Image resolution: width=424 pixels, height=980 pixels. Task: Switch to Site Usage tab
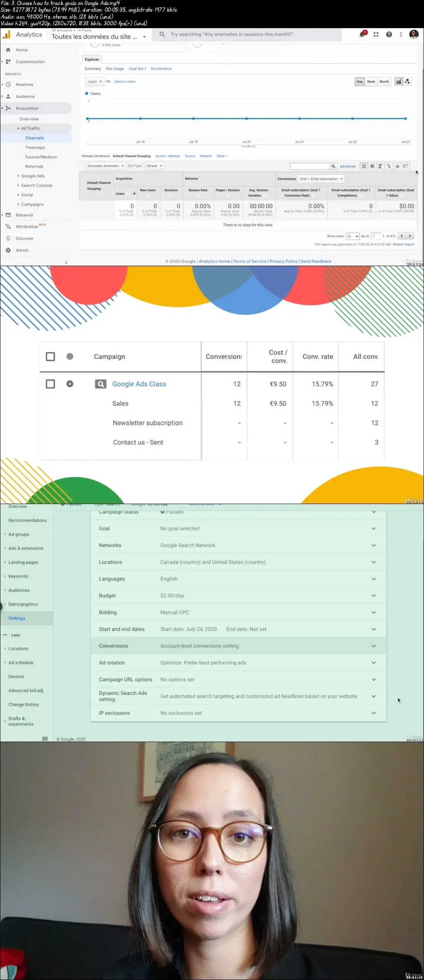pos(115,69)
